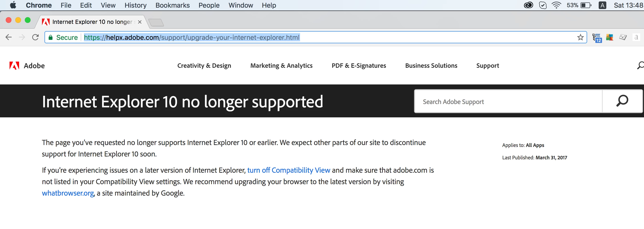The image size is (644, 229).
Task: Open the File menu
Action: pos(66,5)
